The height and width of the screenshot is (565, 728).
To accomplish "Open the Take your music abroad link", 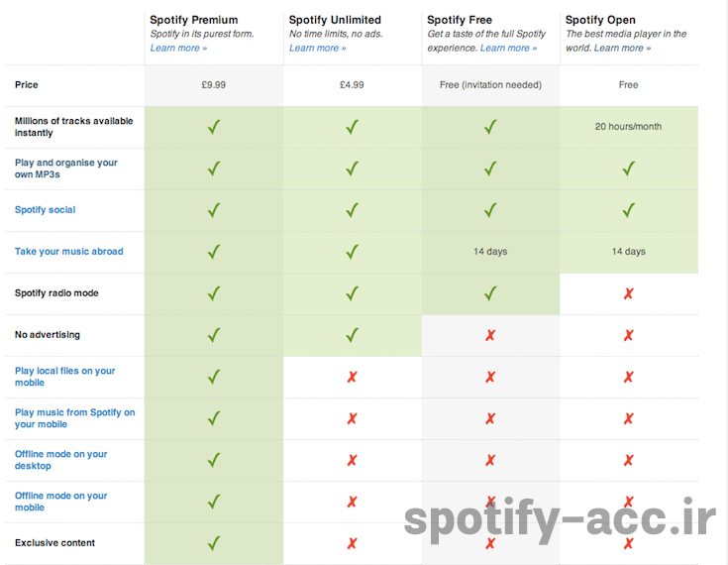I will pos(68,252).
